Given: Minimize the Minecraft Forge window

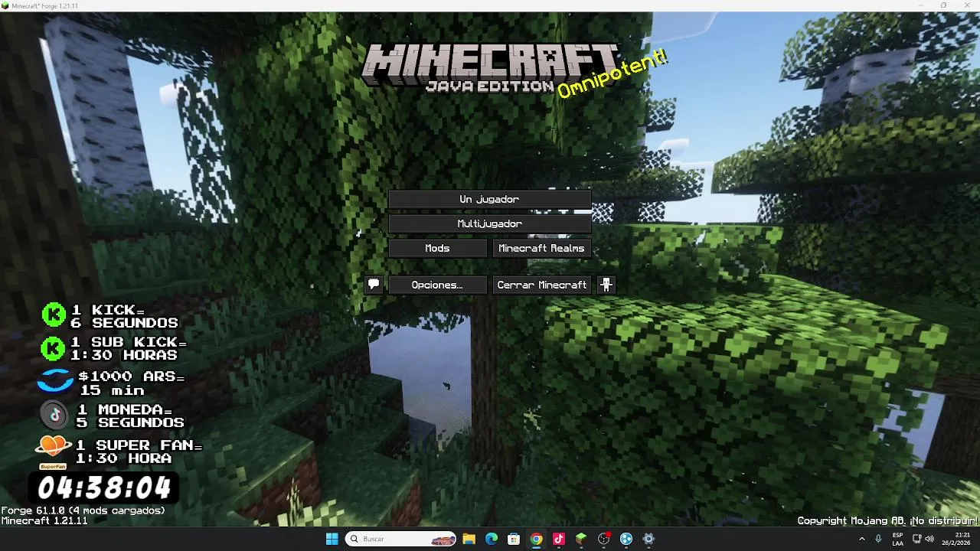Looking at the screenshot, I should [922, 5].
